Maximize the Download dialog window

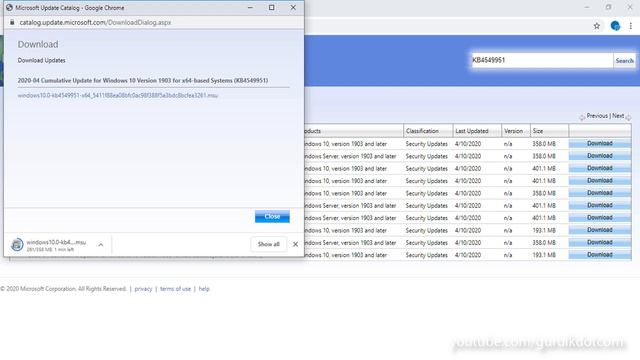(271, 7)
